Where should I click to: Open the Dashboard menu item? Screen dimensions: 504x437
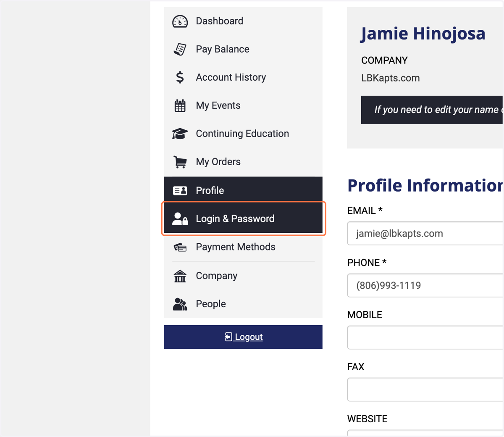click(x=243, y=21)
